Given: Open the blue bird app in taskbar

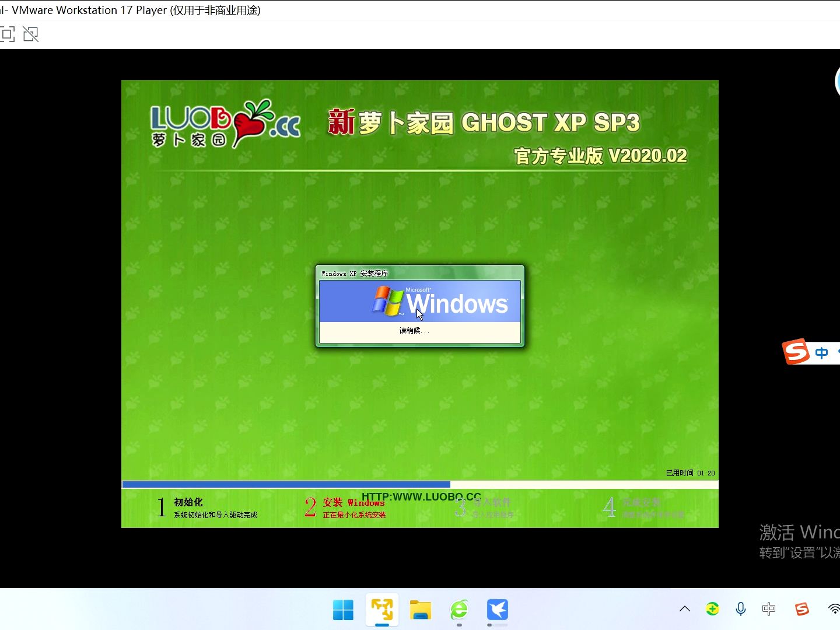Looking at the screenshot, I should (x=498, y=610).
